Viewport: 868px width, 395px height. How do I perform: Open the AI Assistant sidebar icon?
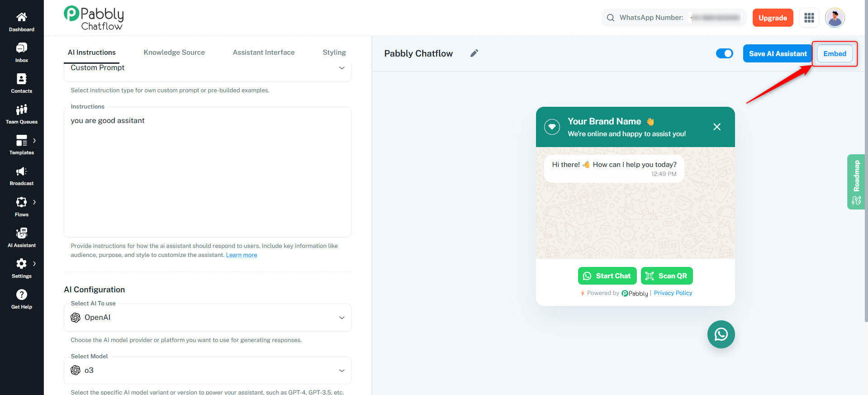coord(22,233)
